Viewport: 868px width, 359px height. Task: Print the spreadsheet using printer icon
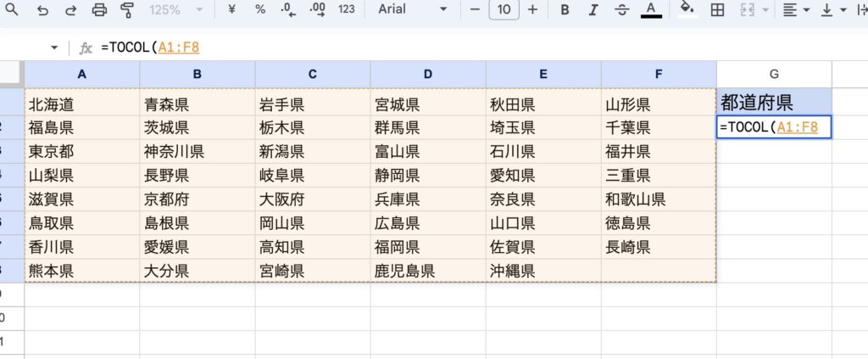pyautogui.click(x=99, y=9)
